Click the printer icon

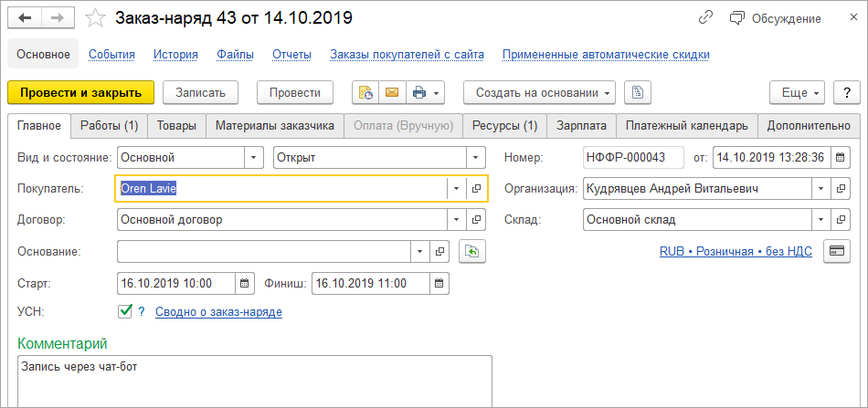[419, 92]
